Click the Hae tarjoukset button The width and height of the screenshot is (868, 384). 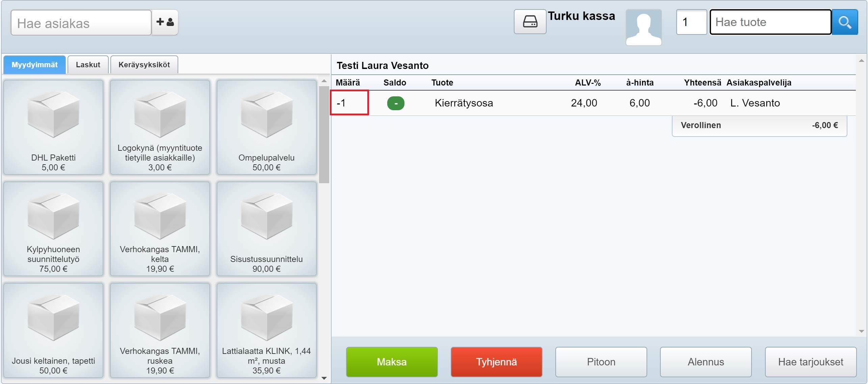pyautogui.click(x=810, y=362)
